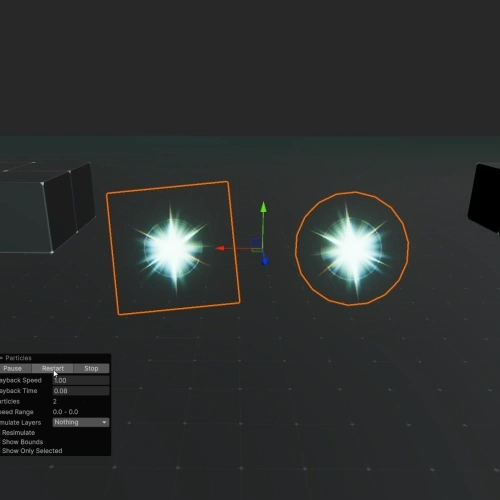Click the Playback Speed value field

pyautogui.click(x=81, y=380)
